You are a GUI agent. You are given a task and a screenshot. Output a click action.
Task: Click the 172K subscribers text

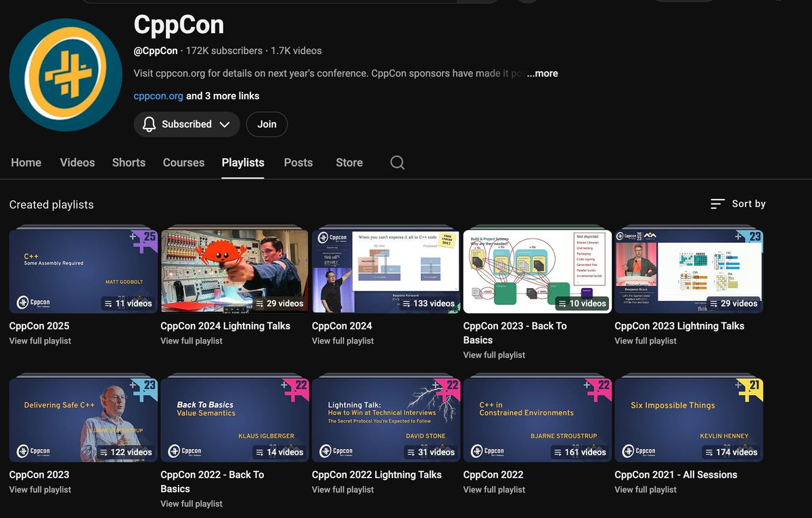[224, 51]
